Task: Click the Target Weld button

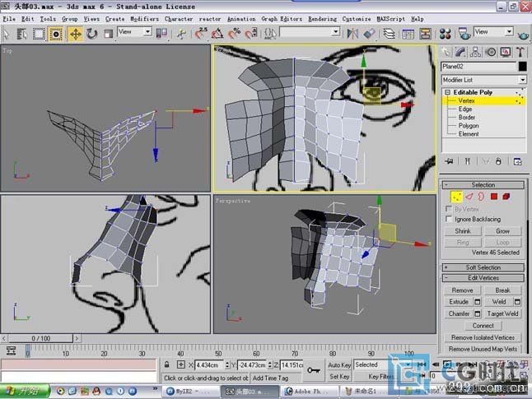Action: pyautogui.click(x=503, y=313)
